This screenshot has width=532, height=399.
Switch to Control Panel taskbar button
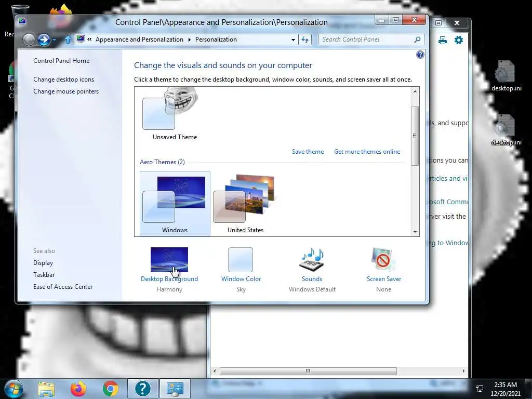click(175, 389)
